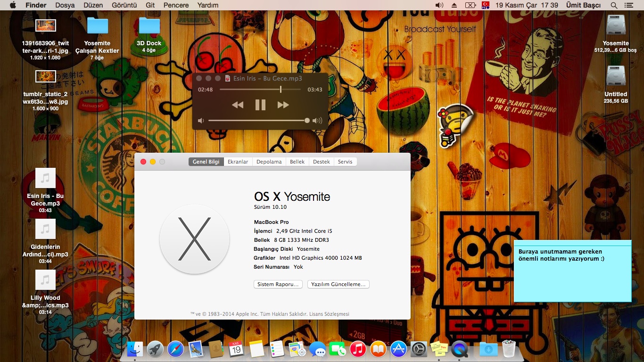This screenshot has height=362, width=644.
Task: Click the Apple menu logo
Action: (13, 5)
